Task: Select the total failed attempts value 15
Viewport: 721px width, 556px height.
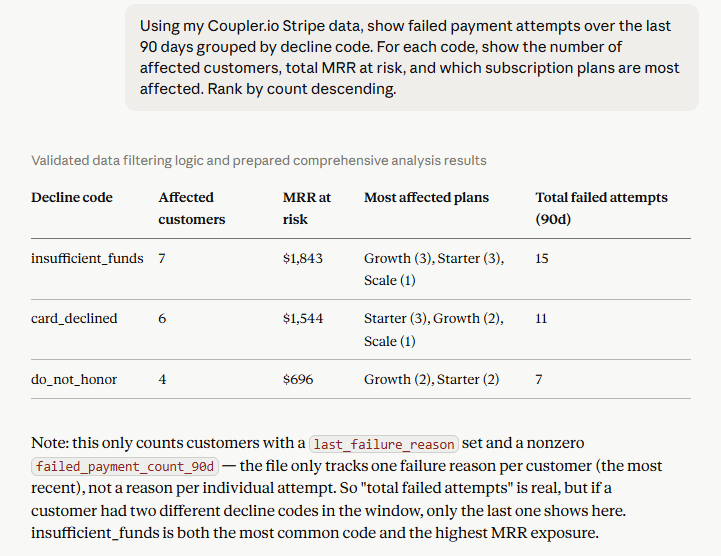Action: coord(542,258)
